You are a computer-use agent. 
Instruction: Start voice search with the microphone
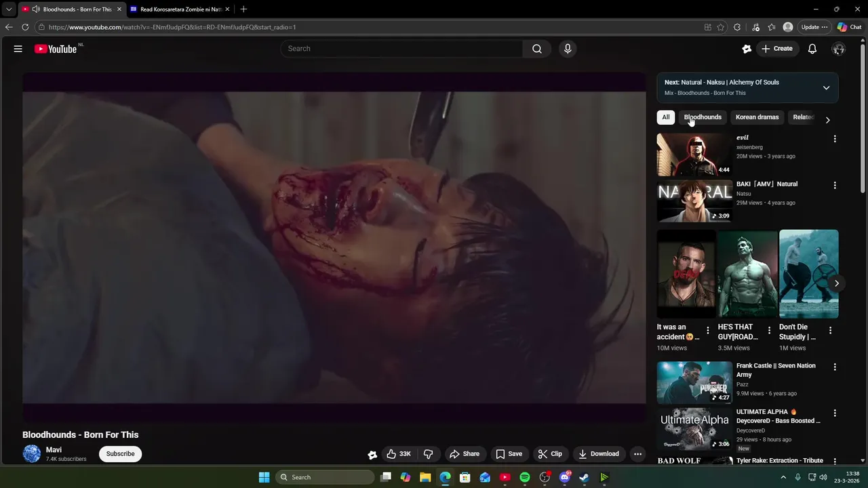coord(568,49)
